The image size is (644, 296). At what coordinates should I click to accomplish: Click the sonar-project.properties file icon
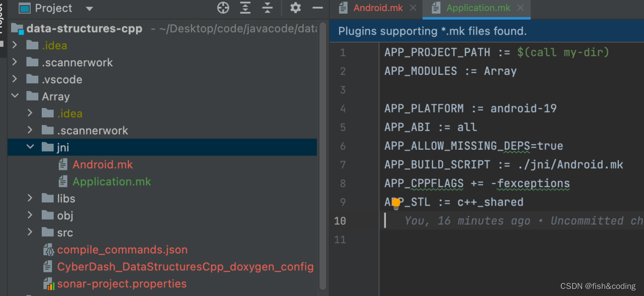tap(47, 283)
